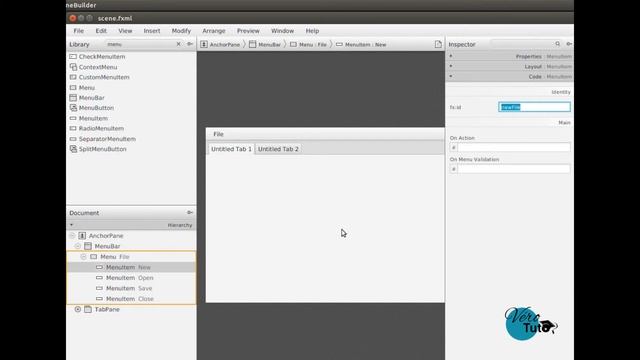Click the MenuItem Open icon in the Hierarchy
640x360 pixels.
(x=99, y=278)
